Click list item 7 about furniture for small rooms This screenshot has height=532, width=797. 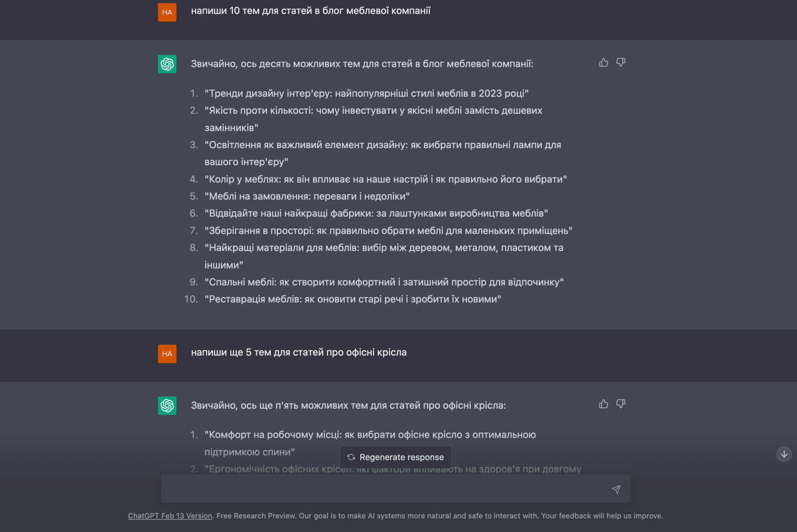pos(388,231)
